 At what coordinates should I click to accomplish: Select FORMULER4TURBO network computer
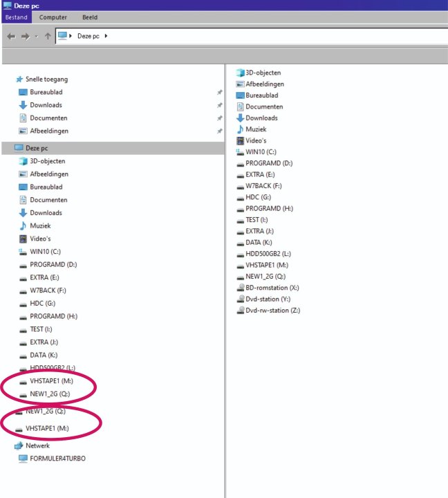58,459
